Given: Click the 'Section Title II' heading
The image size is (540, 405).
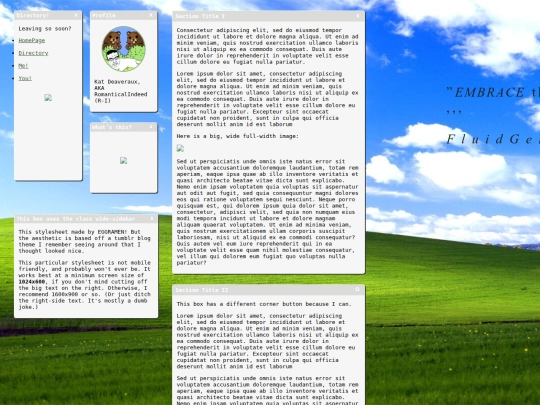Looking at the screenshot, I should point(202,290).
